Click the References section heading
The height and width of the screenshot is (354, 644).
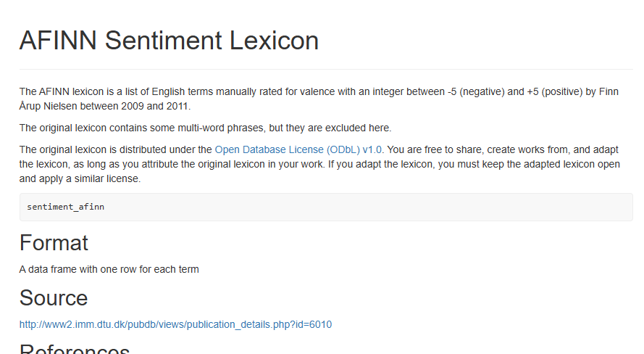pyautogui.click(x=74, y=348)
